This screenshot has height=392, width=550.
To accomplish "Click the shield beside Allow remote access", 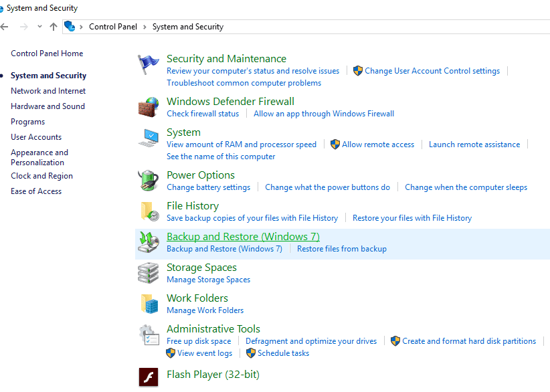I will tap(335, 144).
